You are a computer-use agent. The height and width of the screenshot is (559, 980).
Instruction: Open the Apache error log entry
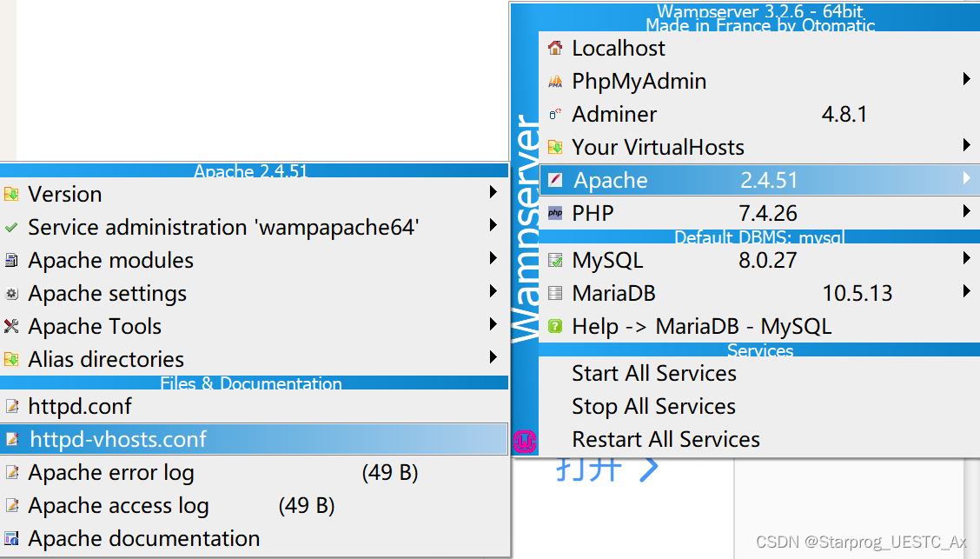coord(254,473)
